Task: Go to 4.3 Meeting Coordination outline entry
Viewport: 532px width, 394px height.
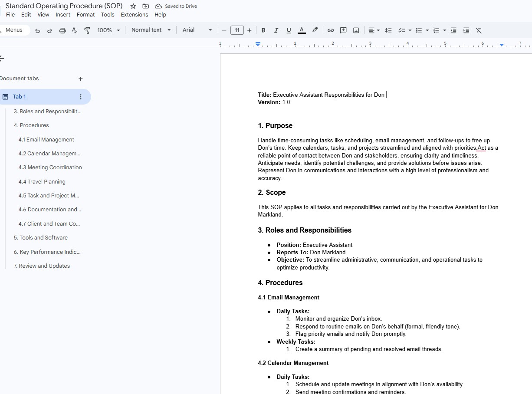Action: point(50,167)
